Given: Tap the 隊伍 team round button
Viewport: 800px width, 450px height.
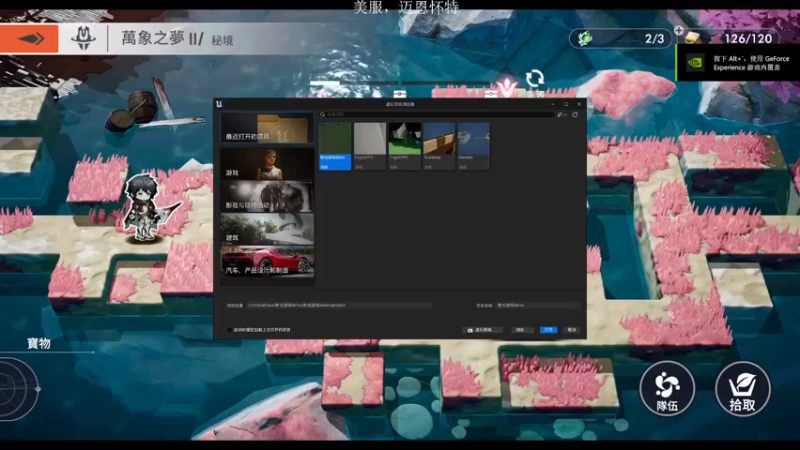Looking at the screenshot, I should (x=667, y=389).
